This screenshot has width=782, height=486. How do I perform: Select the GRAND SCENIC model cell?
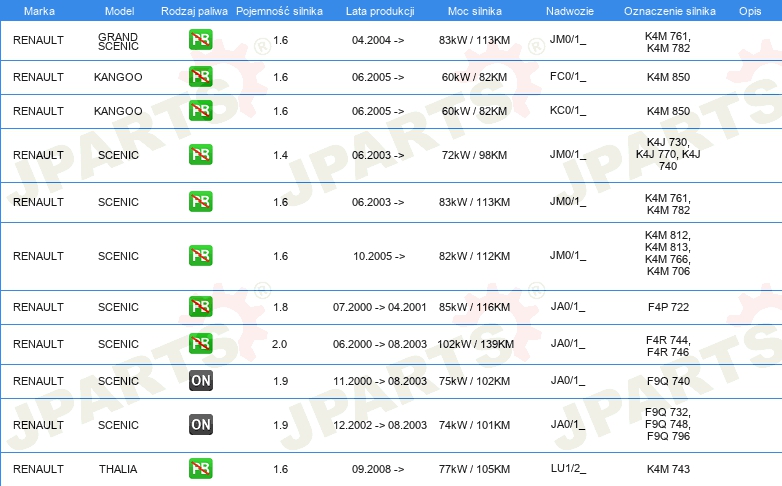[x=118, y=41]
